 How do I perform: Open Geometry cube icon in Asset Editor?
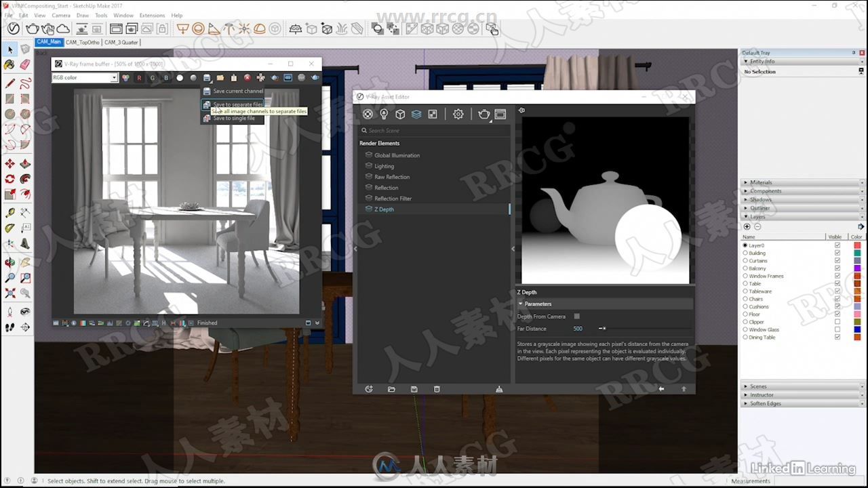coord(400,114)
